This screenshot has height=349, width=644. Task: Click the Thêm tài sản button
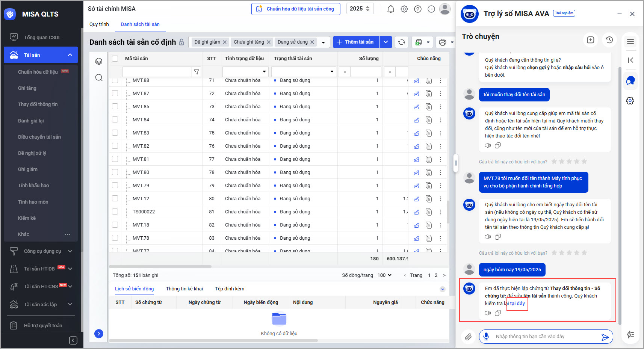point(356,42)
